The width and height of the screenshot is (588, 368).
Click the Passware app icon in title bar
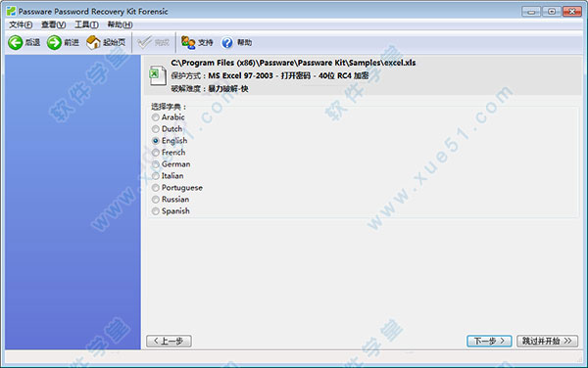pos(11,11)
